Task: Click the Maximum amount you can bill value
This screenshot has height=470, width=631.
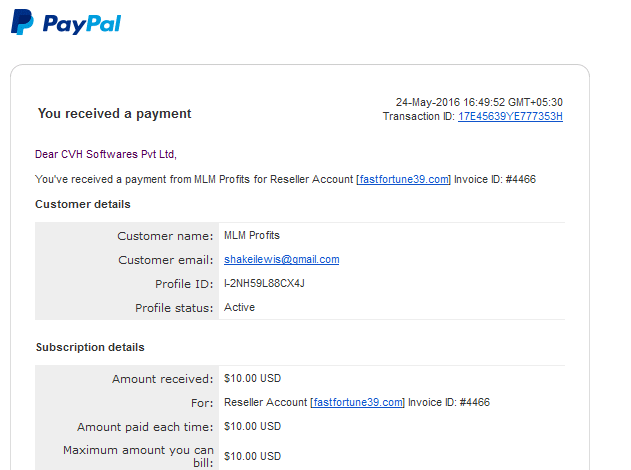Action: coord(252,456)
